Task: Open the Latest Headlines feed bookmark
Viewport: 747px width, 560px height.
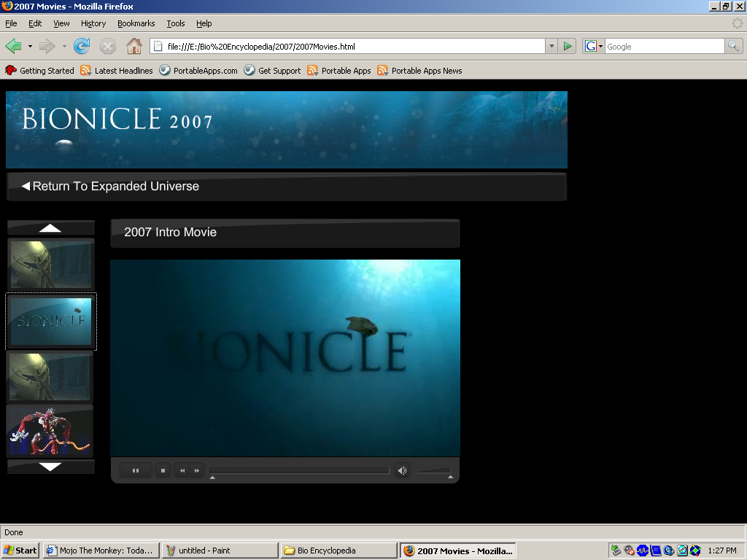Action: click(x=117, y=71)
